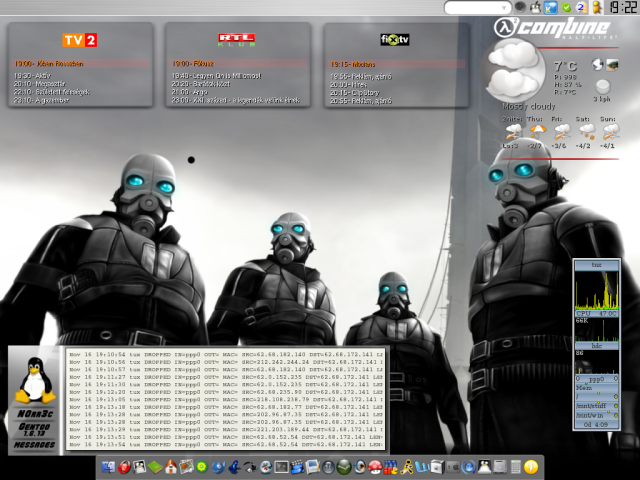Launch the speaker media player dock icon

coord(359,467)
